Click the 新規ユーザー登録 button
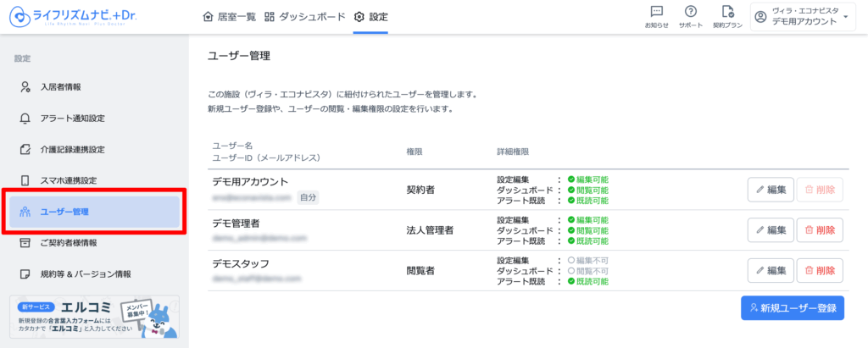The width and height of the screenshot is (868, 348). click(793, 308)
